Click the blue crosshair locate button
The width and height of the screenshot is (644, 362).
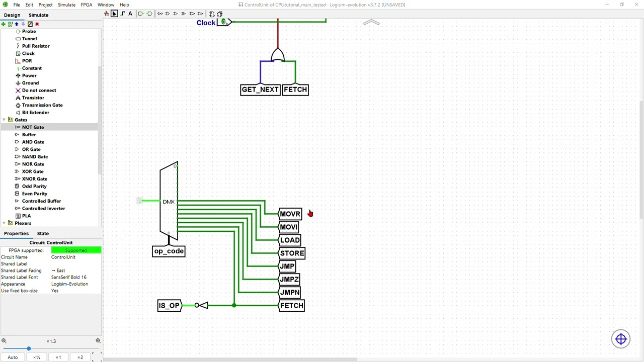coord(621,339)
